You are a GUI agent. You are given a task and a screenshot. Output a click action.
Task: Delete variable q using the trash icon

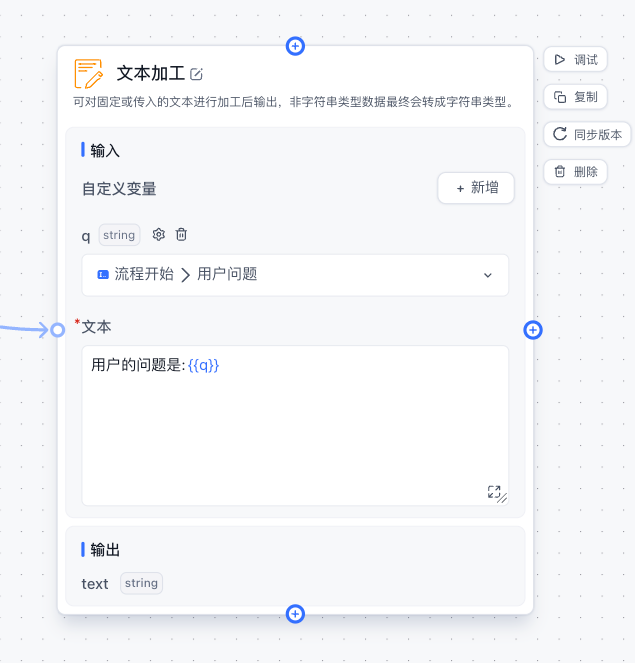pos(181,235)
